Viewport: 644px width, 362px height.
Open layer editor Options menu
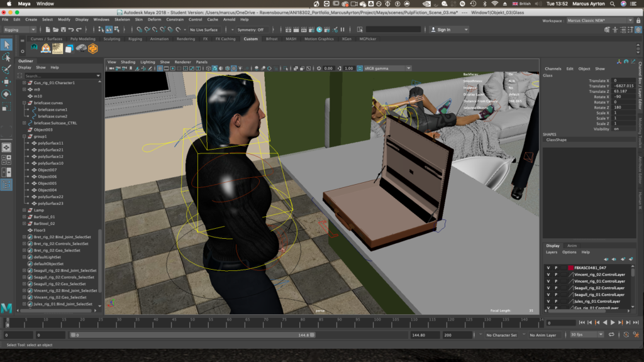tap(569, 253)
